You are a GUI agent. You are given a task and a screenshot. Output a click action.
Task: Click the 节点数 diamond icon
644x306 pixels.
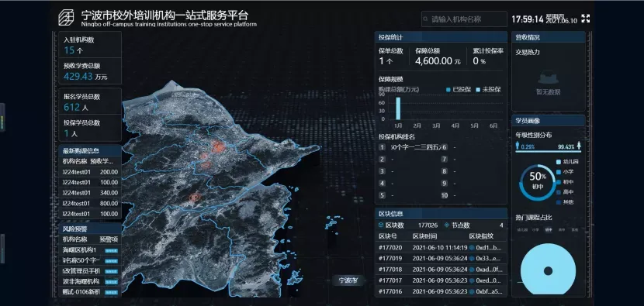(x=446, y=225)
